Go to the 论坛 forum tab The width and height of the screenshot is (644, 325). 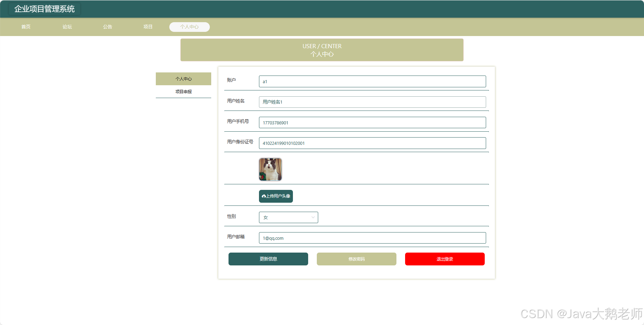pyautogui.click(x=67, y=27)
